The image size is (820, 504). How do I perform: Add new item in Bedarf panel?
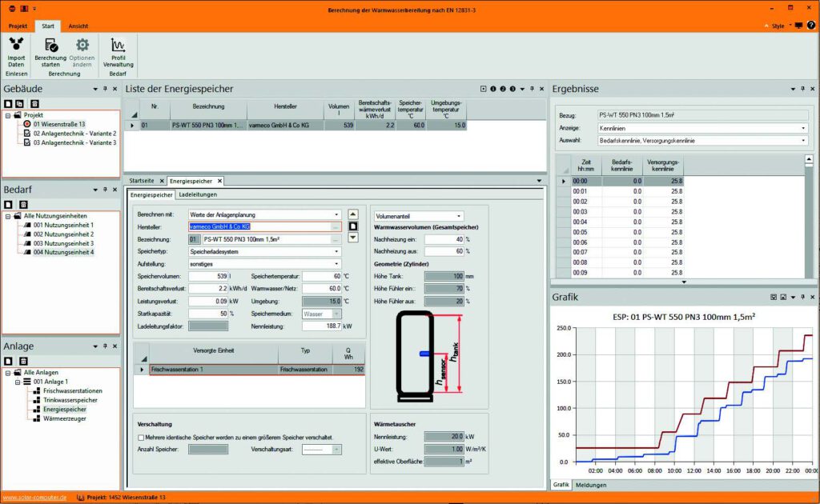[x=8, y=205]
